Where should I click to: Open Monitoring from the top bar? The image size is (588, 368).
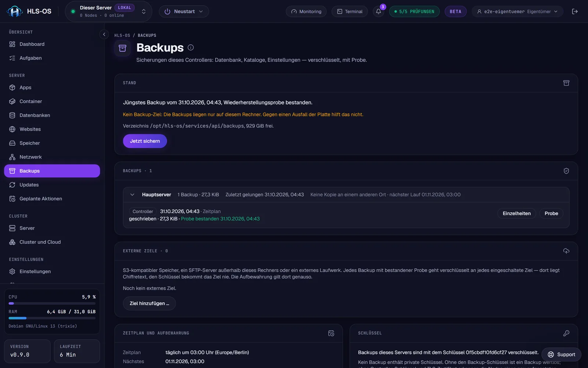coord(306,11)
